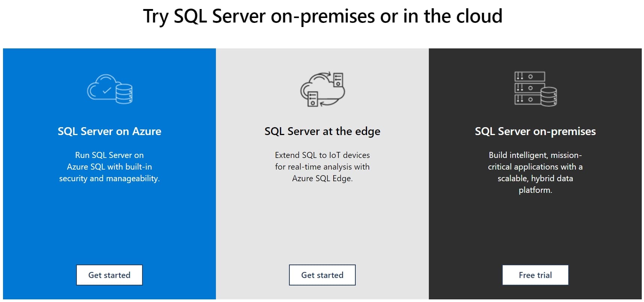Start a Free trial of SQL Server on-premises
The height and width of the screenshot is (302, 644).
[535, 275]
